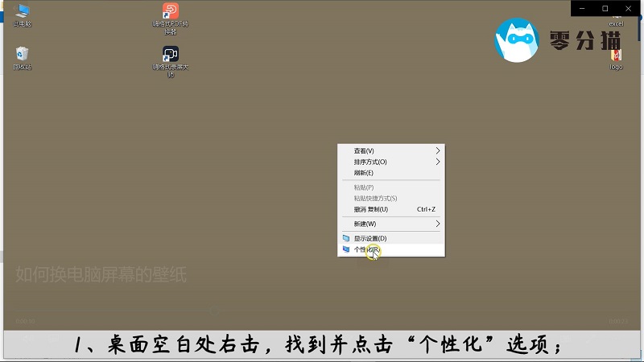Minimize the window using the dash button
The height and width of the screenshot is (362, 644).
coord(583,8)
